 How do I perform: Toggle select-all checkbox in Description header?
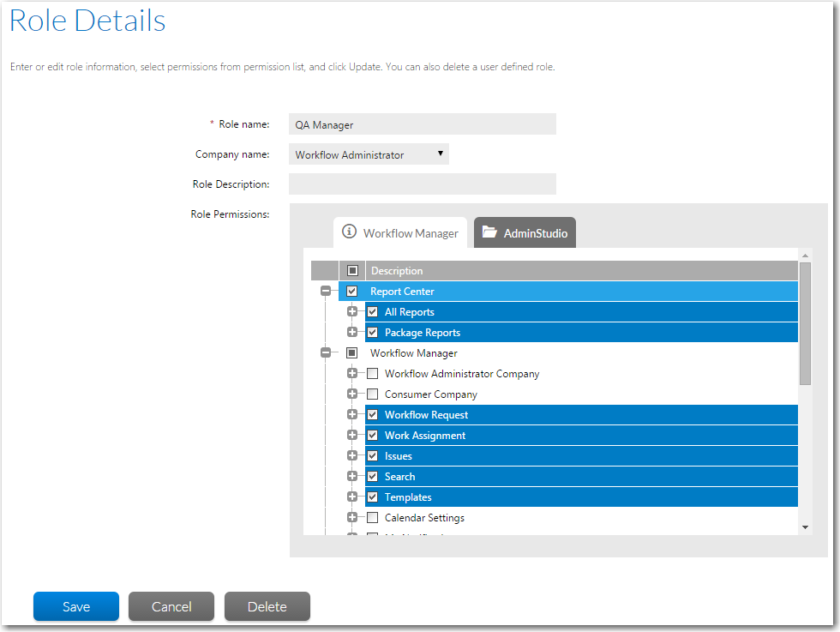(352, 271)
